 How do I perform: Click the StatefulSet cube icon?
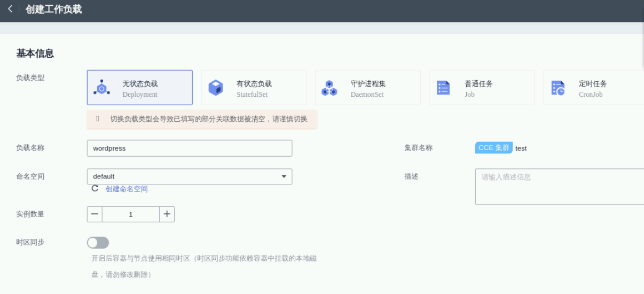tap(216, 88)
